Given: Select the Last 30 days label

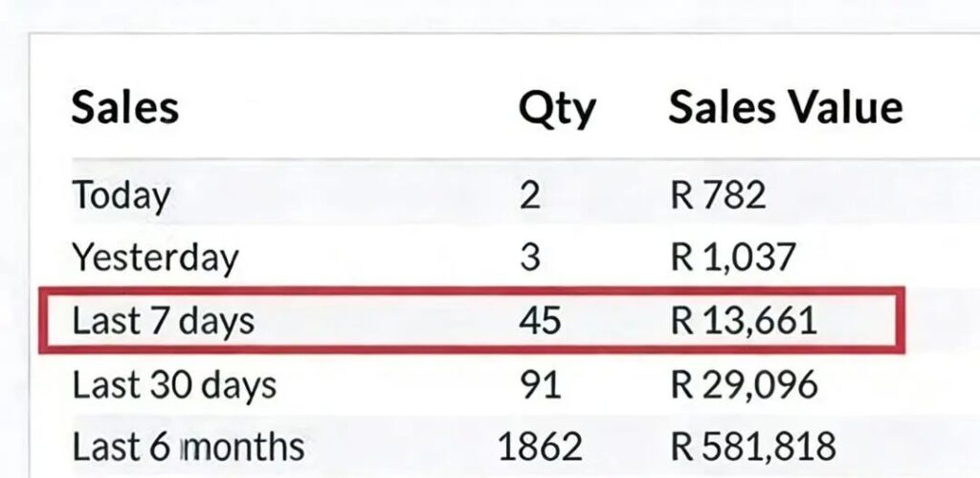Looking at the screenshot, I should tap(174, 385).
